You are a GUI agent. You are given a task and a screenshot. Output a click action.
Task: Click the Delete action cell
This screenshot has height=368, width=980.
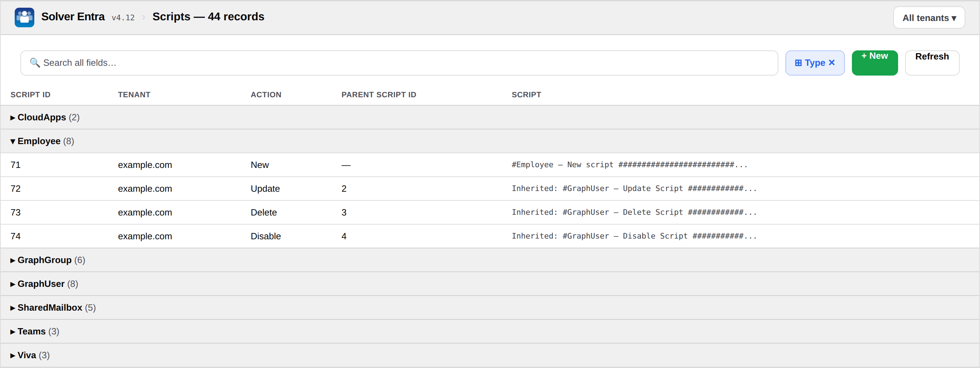pyautogui.click(x=264, y=213)
